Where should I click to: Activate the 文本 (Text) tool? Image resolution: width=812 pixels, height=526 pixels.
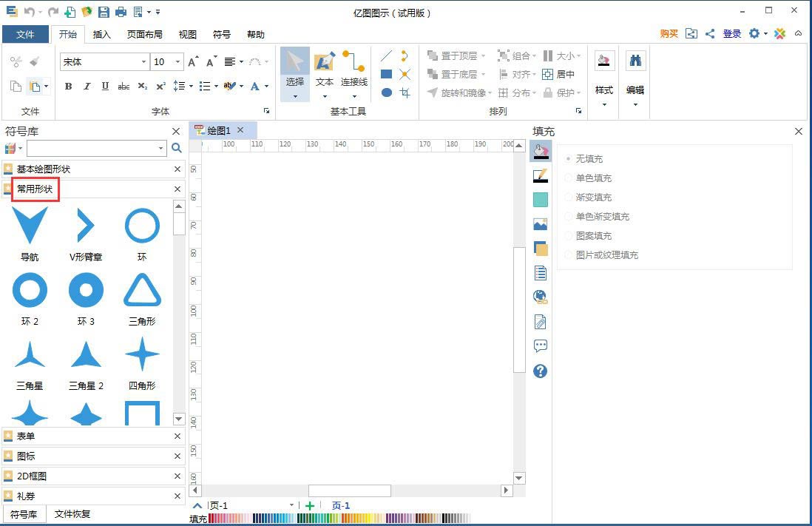(x=324, y=70)
